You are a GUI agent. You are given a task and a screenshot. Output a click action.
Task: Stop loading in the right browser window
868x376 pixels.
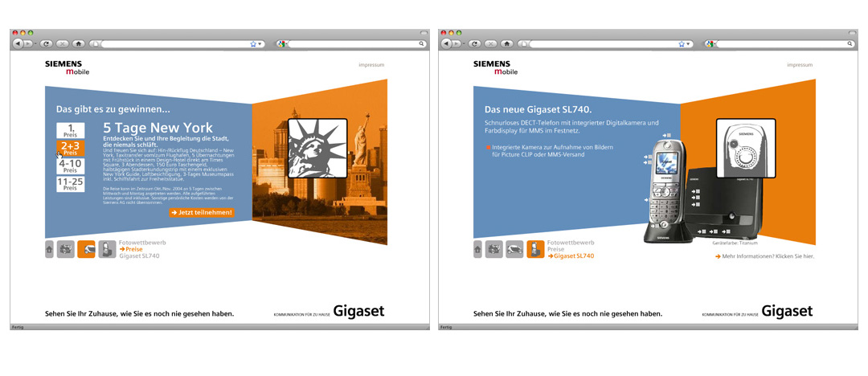[x=491, y=43]
